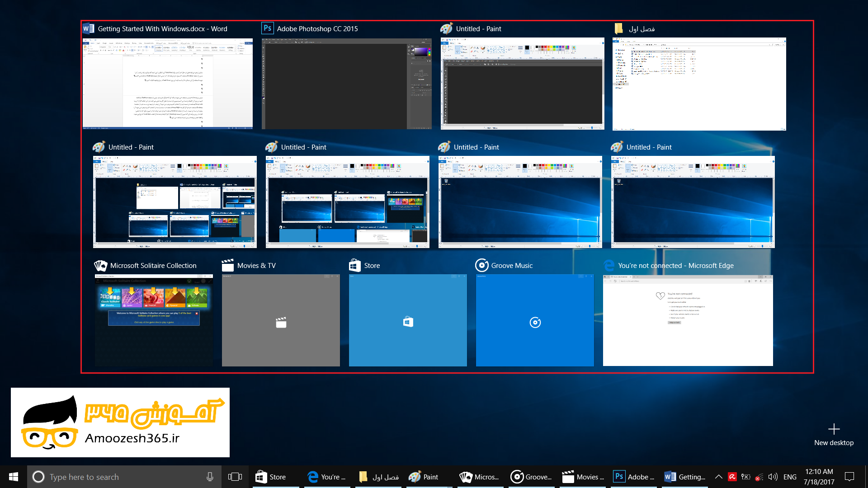The width and height of the screenshot is (868, 488).
Task: Switch to the Adobe Photoshop CC 2015 window
Action: [x=347, y=84]
